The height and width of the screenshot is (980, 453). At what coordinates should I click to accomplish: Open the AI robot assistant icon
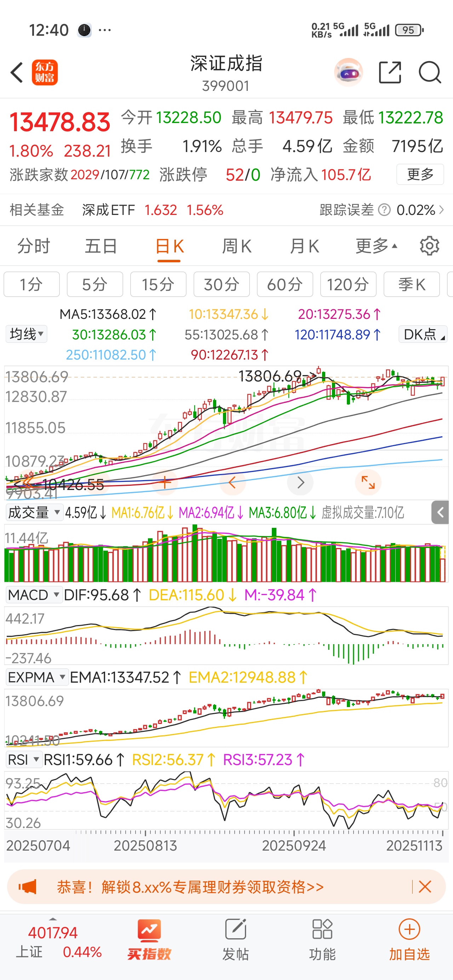point(348,72)
